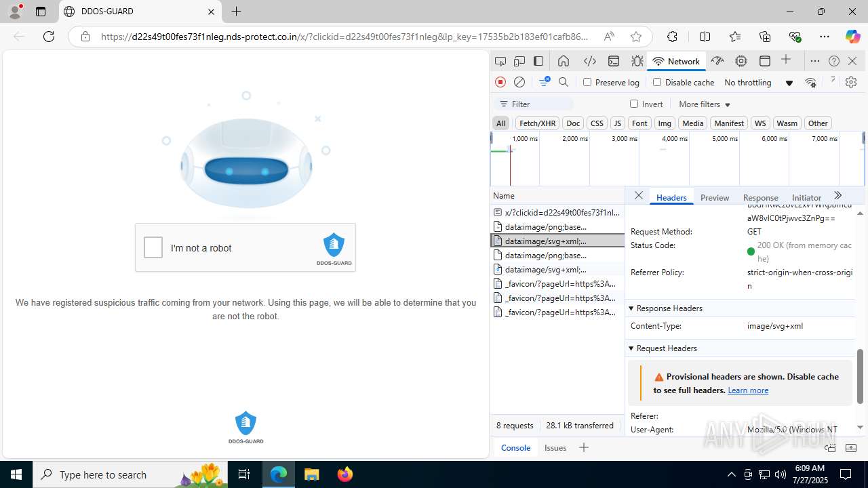Open the Favorites list icon
Viewport: 868px width, 488px height.
pos(735,37)
